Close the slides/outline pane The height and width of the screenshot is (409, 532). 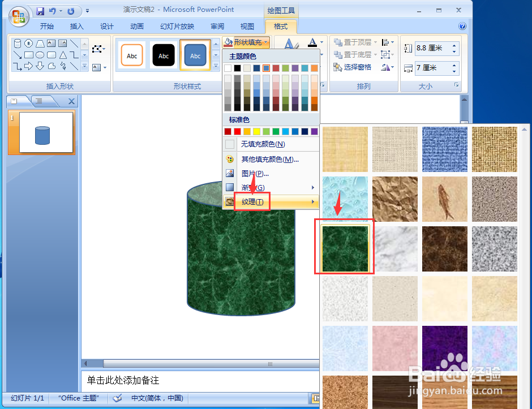pos(71,101)
